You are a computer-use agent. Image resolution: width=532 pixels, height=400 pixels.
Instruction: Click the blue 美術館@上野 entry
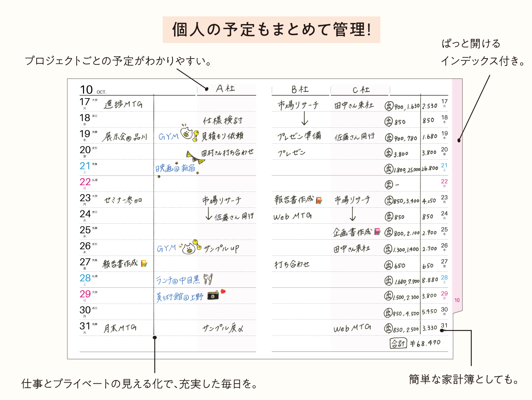click(x=180, y=297)
